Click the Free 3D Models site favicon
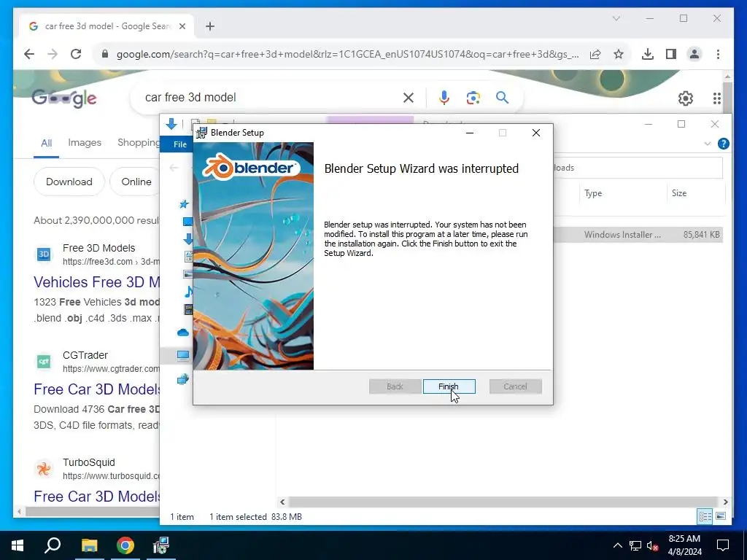The image size is (747, 560). tap(43, 254)
